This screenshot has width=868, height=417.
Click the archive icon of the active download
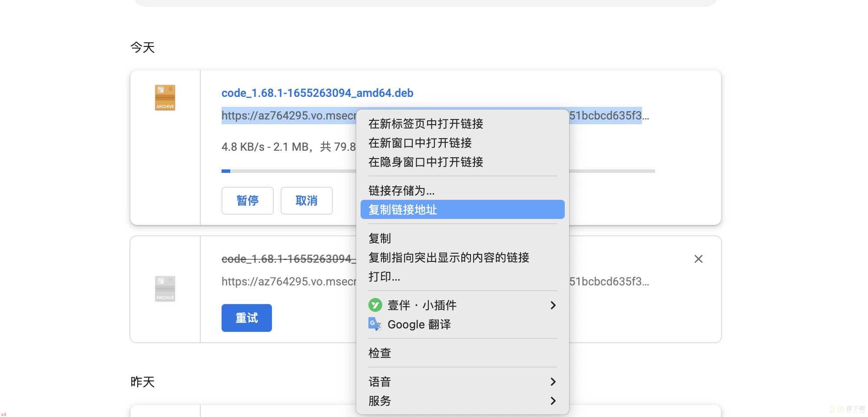[165, 97]
